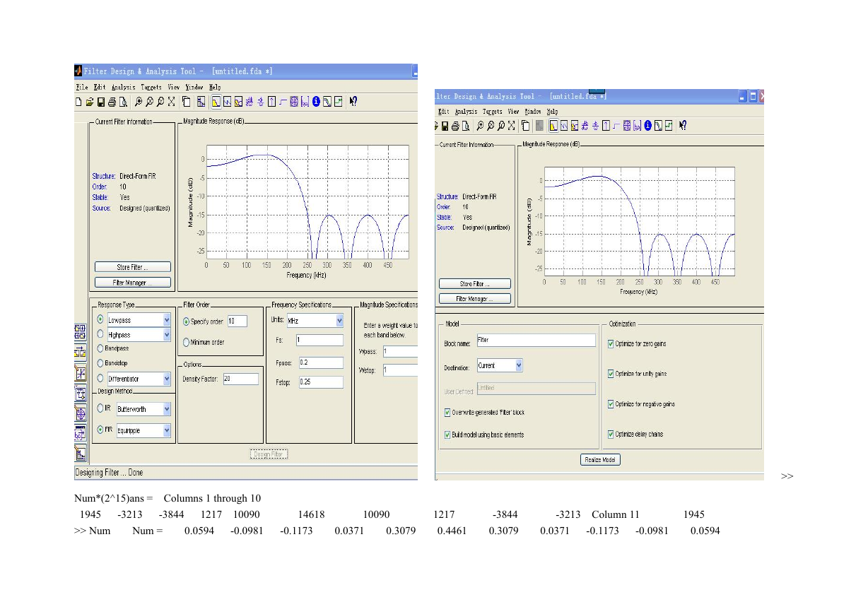Image resolution: width=868 pixels, height=614 pixels.
Task: Open Analysis menu in left window
Action: click(x=123, y=87)
